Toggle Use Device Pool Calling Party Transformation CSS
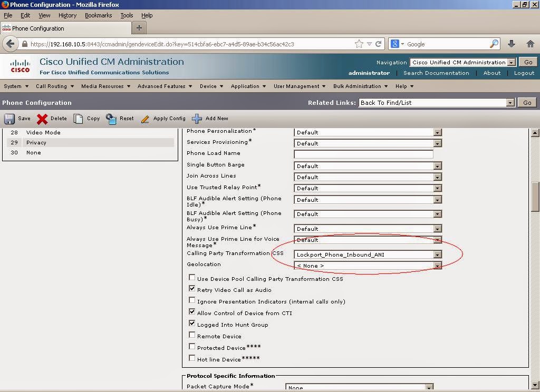 (x=192, y=277)
